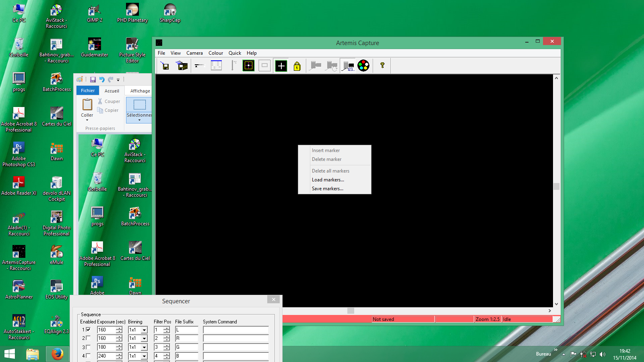The width and height of the screenshot is (644, 362).
Task: Open File Explorer from the taskbar
Action: coord(33,354)
